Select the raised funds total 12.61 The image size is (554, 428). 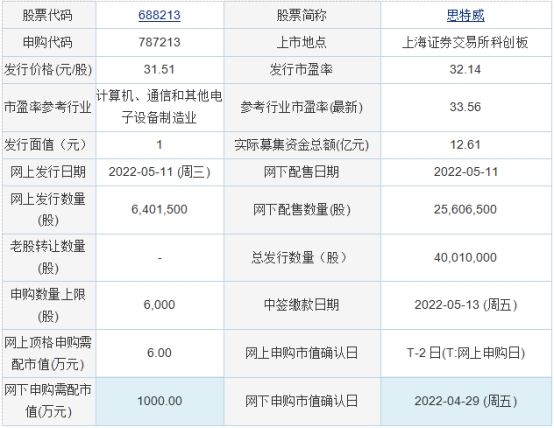[x=465, y=145]
